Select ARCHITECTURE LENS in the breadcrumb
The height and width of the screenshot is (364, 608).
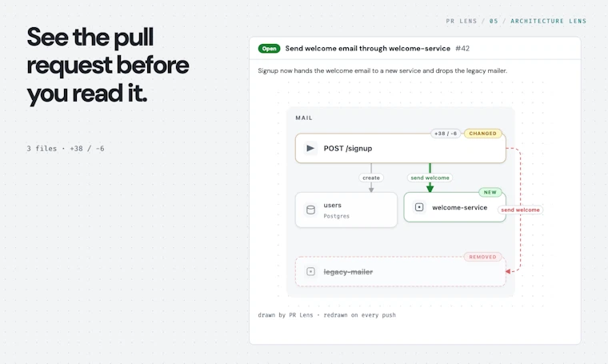click(x=548, y=21)
